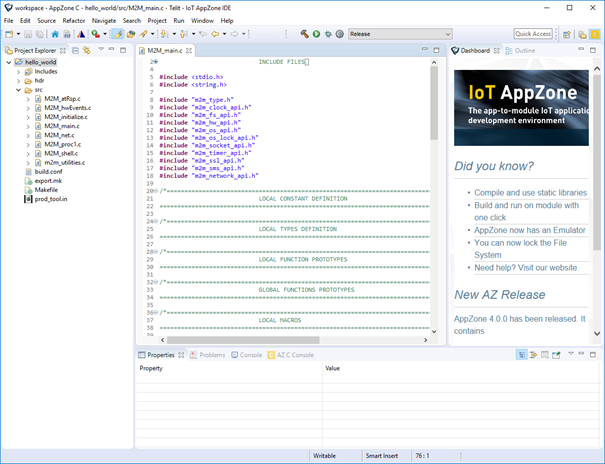Screen dimensions: 605x464
Task: Click 'Need help? Visit our website.' link
Action: tap(526, 268)
